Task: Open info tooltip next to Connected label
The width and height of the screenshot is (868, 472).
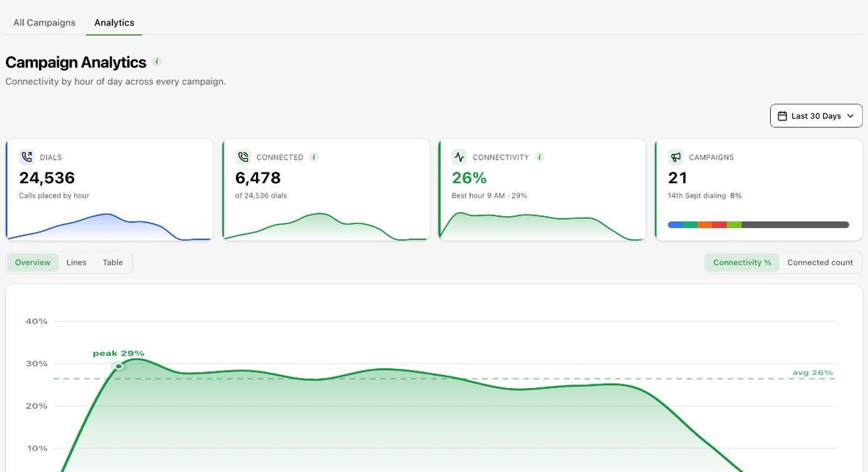Action: coord(314,157)
